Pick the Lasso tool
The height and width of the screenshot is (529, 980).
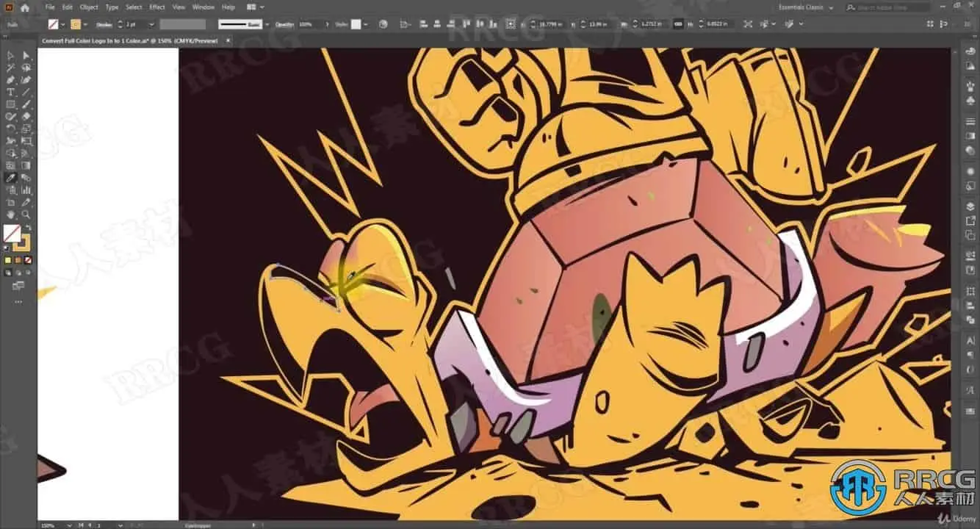point(26,68)
